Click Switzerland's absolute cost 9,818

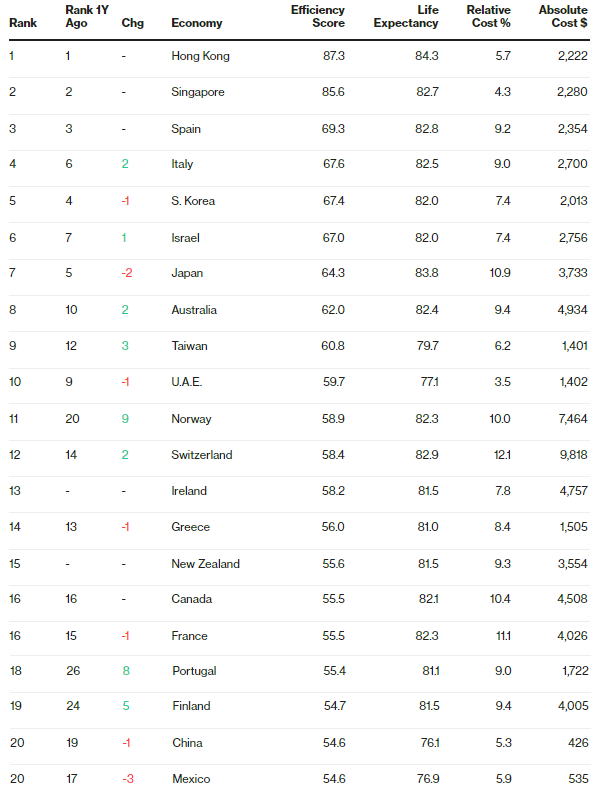tap(573, 455)
